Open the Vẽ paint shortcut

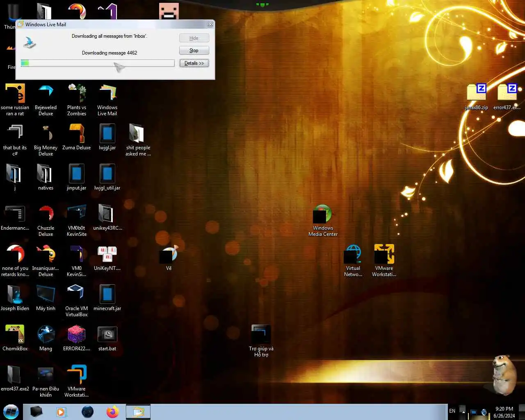tap(169, 258)
